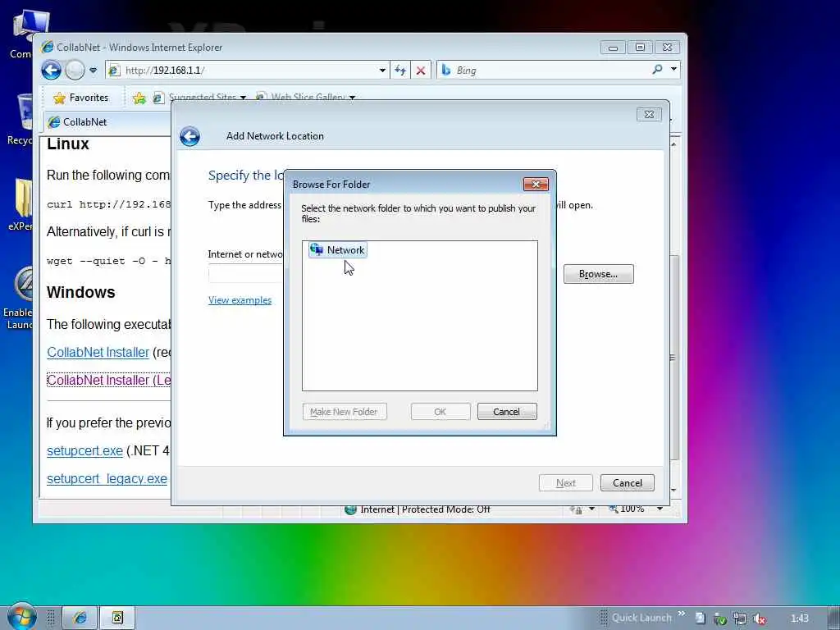Image resolution: width=840 pixels, height=630 pixels.
Task: Open Recycle Bin desktop icon
Action: click(21, 119)
